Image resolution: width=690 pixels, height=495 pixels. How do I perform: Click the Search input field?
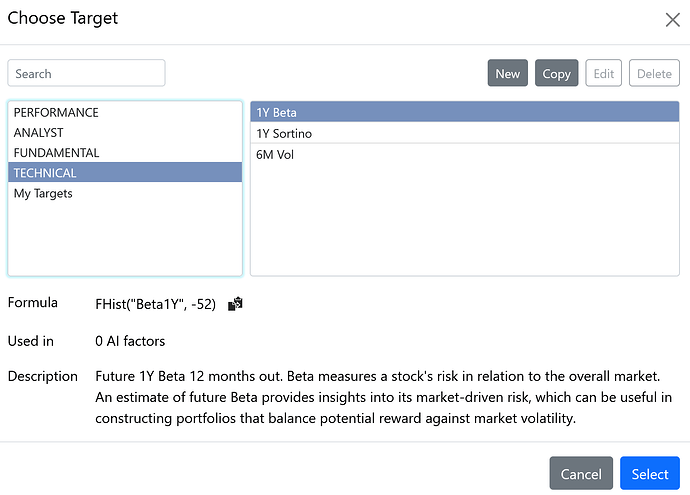pos(86,73)
